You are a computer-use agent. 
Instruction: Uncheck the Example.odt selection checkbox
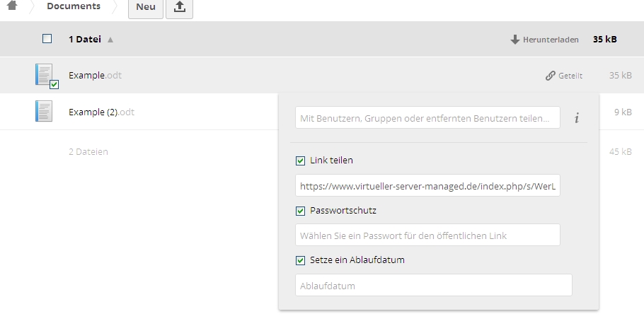[x=54, y=85]
